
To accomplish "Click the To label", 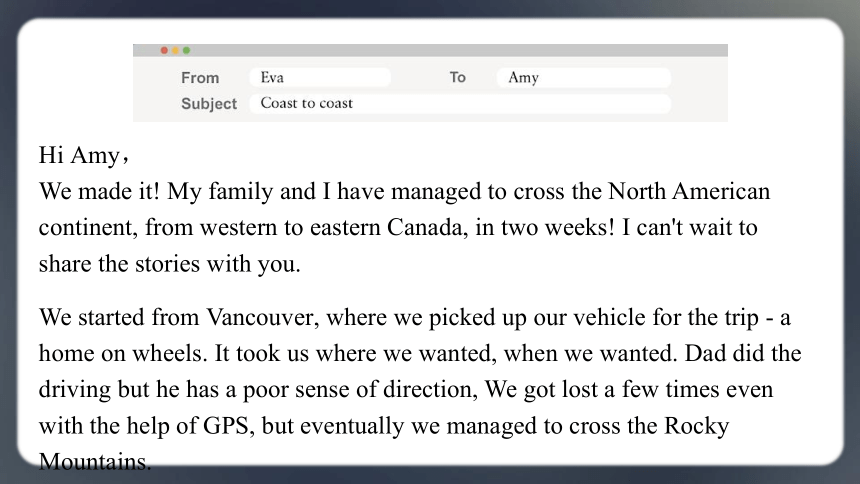I will click(x=457, y=77).
